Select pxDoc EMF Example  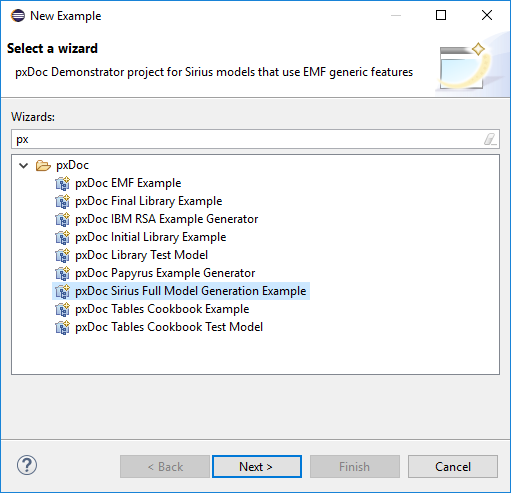tap(128, 183)
